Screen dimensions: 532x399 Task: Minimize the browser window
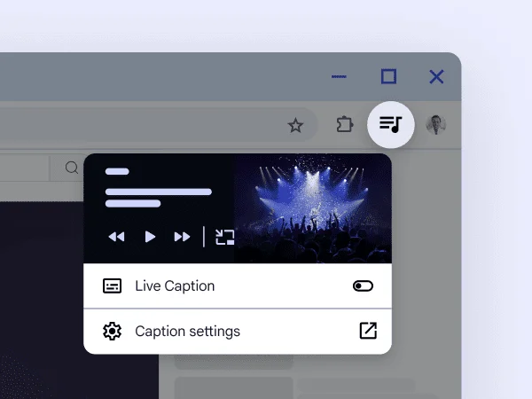click(x=339, y=77)
